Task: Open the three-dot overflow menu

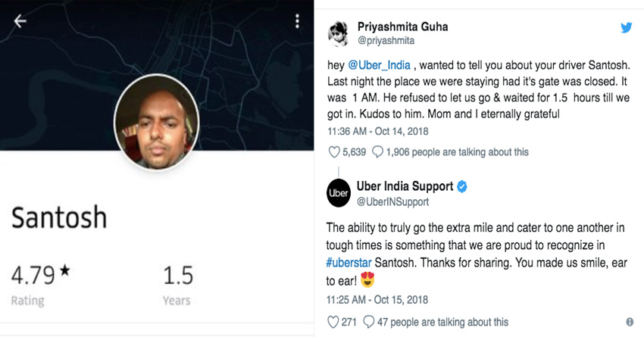Action: pyautogui.click(x=297, y=20)
